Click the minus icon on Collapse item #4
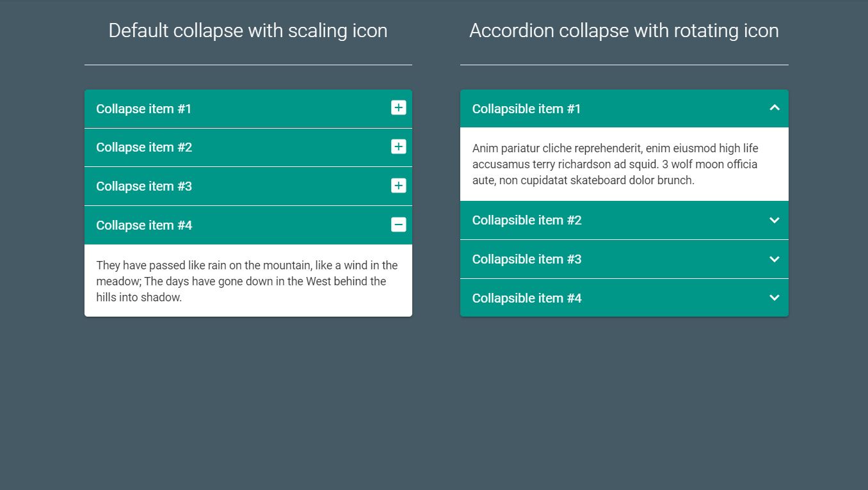This screenshot has height=490, width=868. [x=398, y=225]
